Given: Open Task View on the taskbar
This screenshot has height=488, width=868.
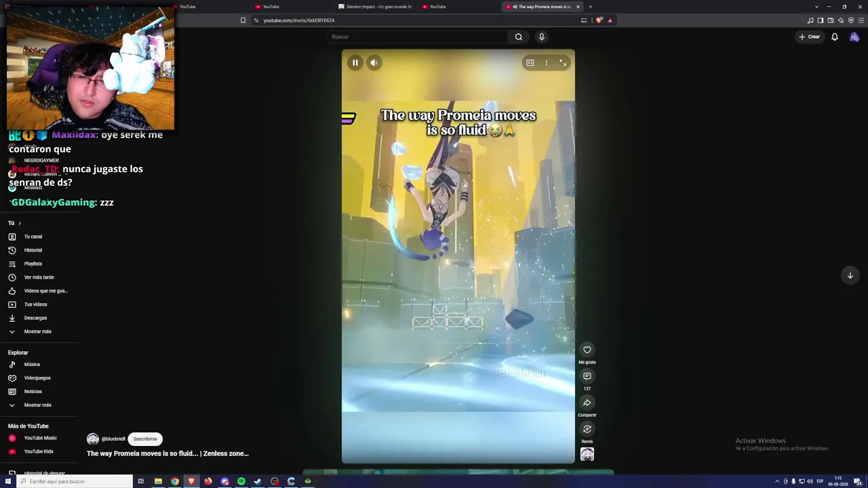Looking at the screenshot, I should 141,481.
